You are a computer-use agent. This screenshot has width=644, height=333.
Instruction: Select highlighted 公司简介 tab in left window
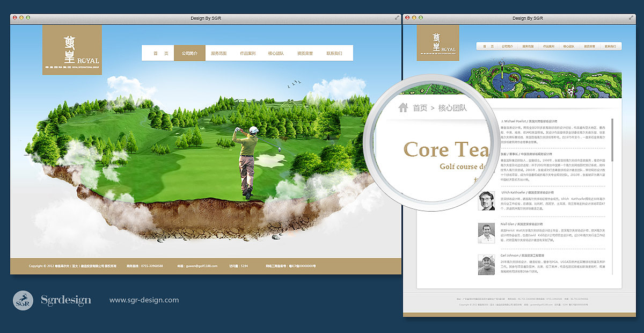click(x=189, y=53)
